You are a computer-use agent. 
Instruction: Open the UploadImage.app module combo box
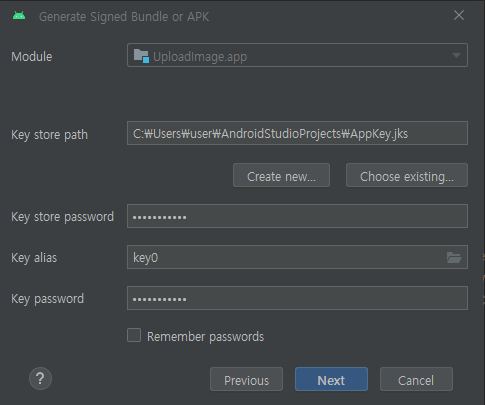point(297,55)
